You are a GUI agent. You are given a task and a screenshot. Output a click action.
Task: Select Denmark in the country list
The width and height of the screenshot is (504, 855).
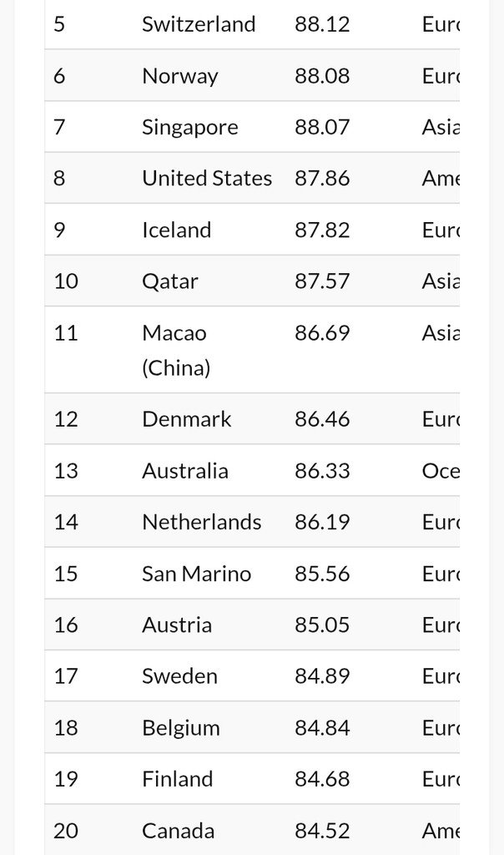pyautogui.click(x=186, y=419)
